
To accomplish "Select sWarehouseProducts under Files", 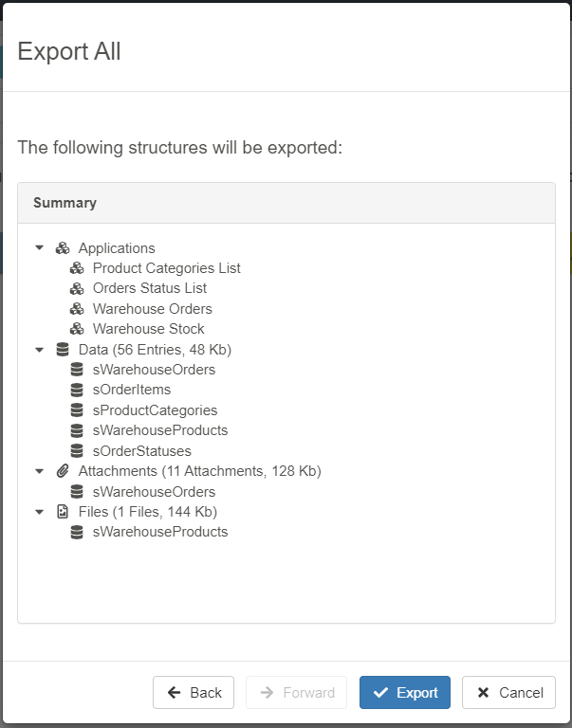I will coord(160,532).
